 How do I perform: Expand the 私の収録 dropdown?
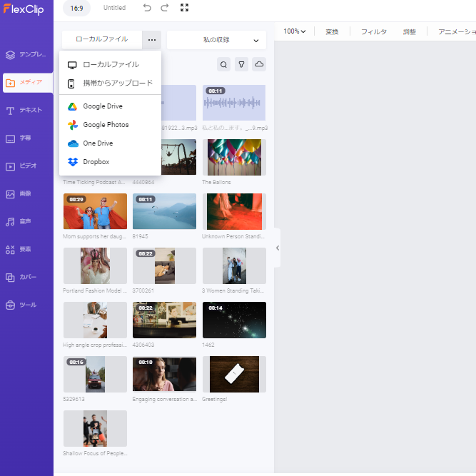click(216, 40)
